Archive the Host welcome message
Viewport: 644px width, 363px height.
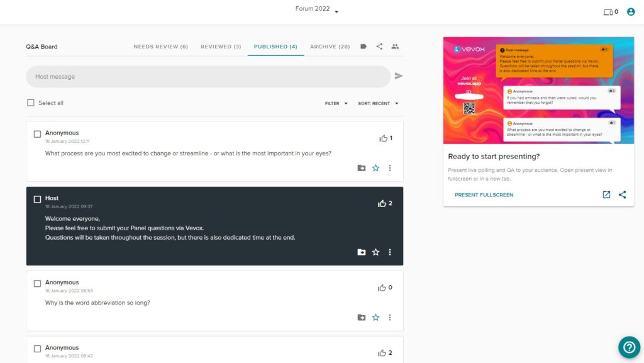pos(362,252)
